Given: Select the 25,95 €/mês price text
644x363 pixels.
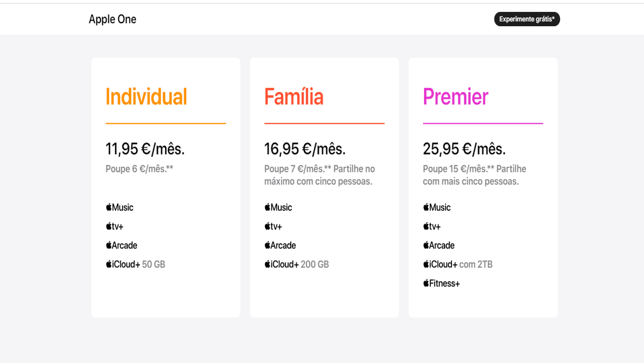Looking at the screenshot, I should 464,149.
